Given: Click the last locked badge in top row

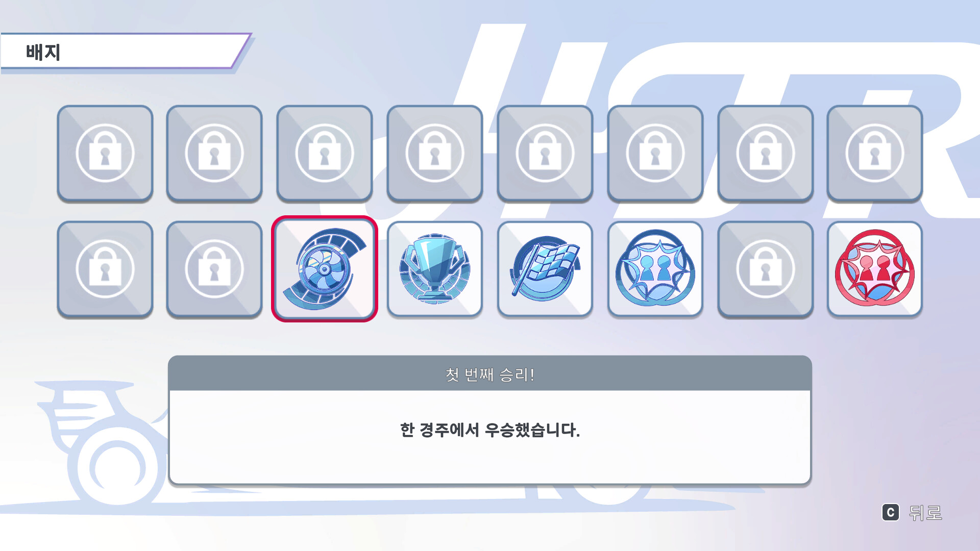Looking at the screenshot, I should point(875,153).
